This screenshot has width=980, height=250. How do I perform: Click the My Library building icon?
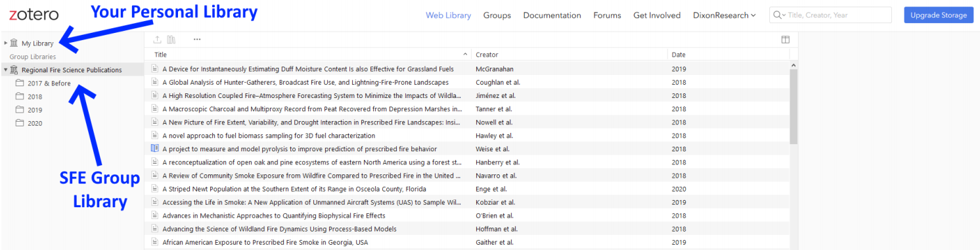(14, 43)
